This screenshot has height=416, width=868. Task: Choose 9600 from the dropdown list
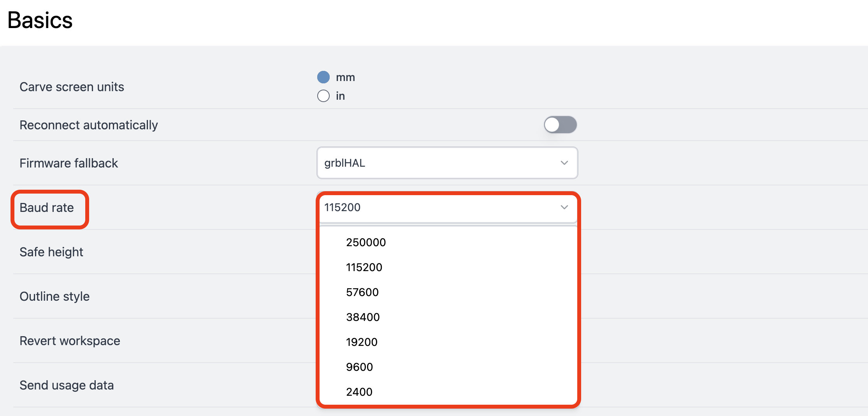(x=359, y=367)
